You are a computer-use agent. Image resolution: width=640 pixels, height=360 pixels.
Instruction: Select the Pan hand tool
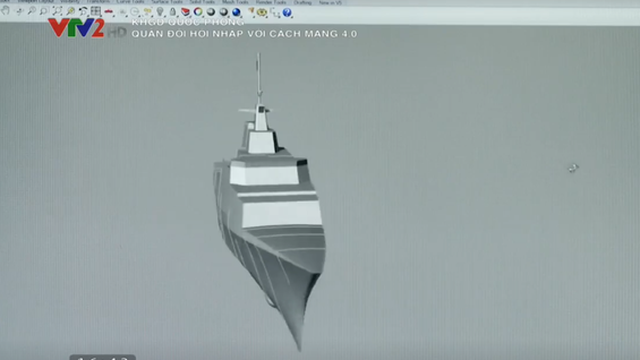(x=6, y=11)
